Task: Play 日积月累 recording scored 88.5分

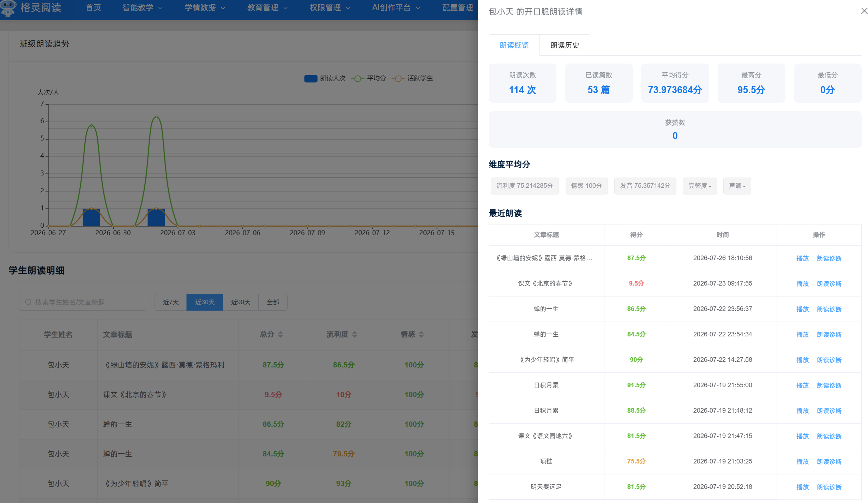Action: (802, 411)
